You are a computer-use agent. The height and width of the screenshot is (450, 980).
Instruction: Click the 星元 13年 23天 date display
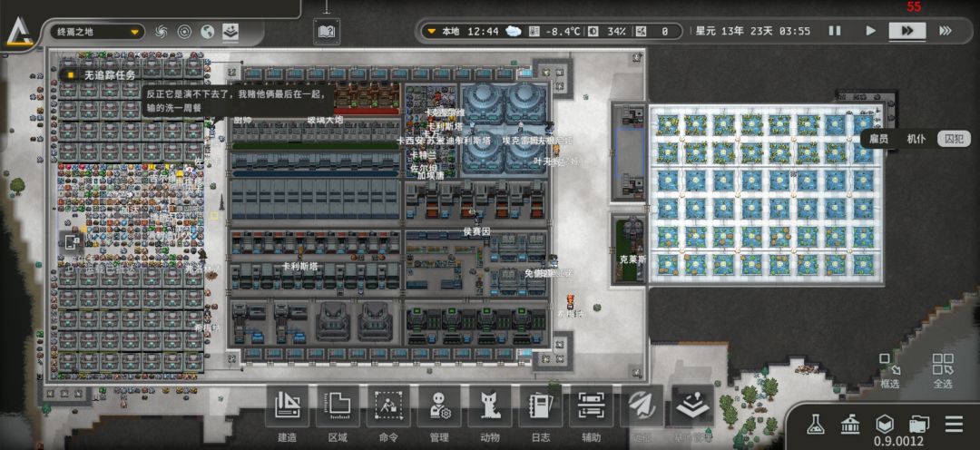pyautogui.click(x=752, y=31)
